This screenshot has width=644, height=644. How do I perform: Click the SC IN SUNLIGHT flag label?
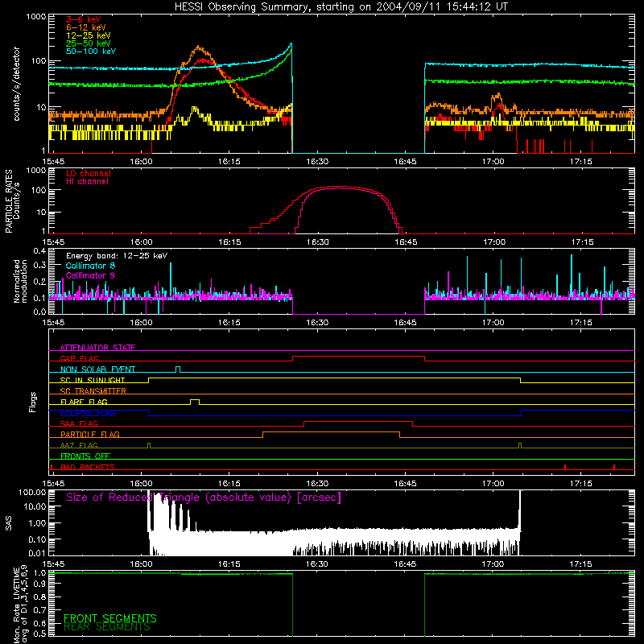click(93, 380)
